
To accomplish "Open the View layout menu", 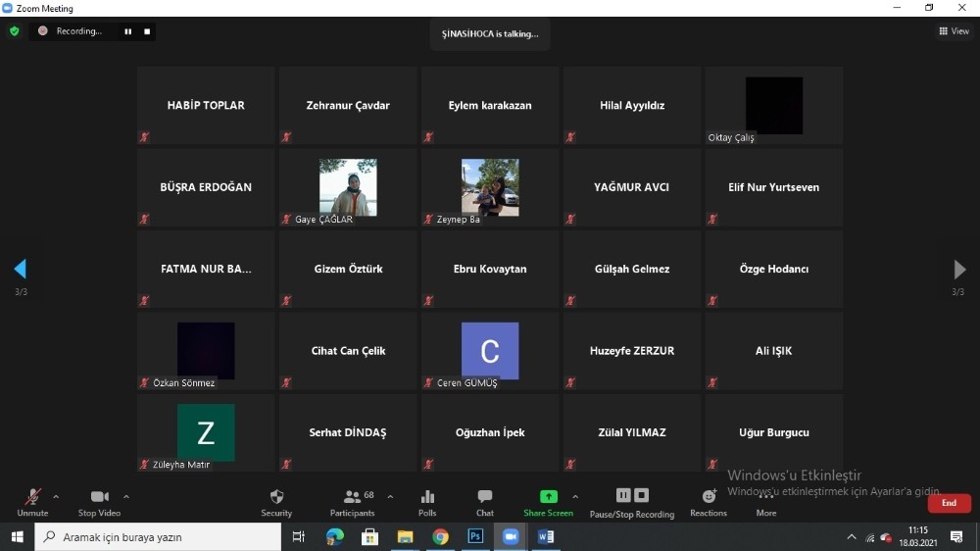I will 954,31.
